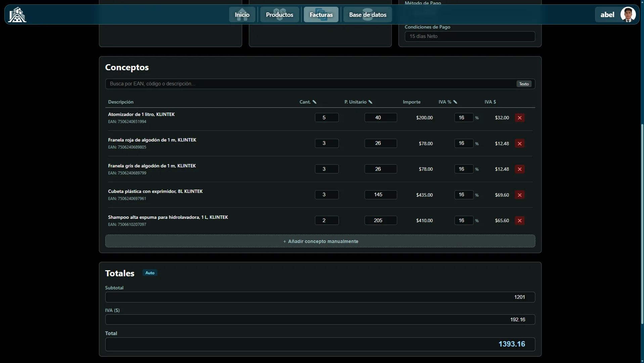The image size is (644, 363).
Task: Delete the Cubeta plástica con exprimidor row
Action: [x=519, y=195]
